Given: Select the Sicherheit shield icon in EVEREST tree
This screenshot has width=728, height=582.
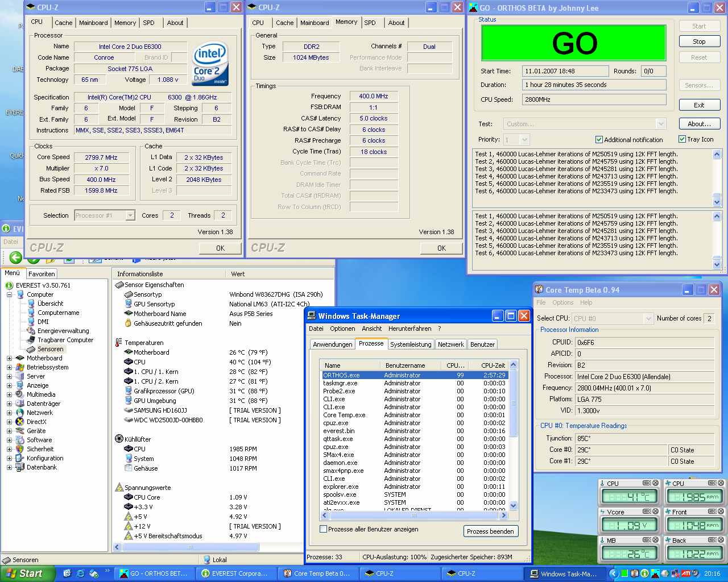Looking at the screenshot, I should pos(20,449).
